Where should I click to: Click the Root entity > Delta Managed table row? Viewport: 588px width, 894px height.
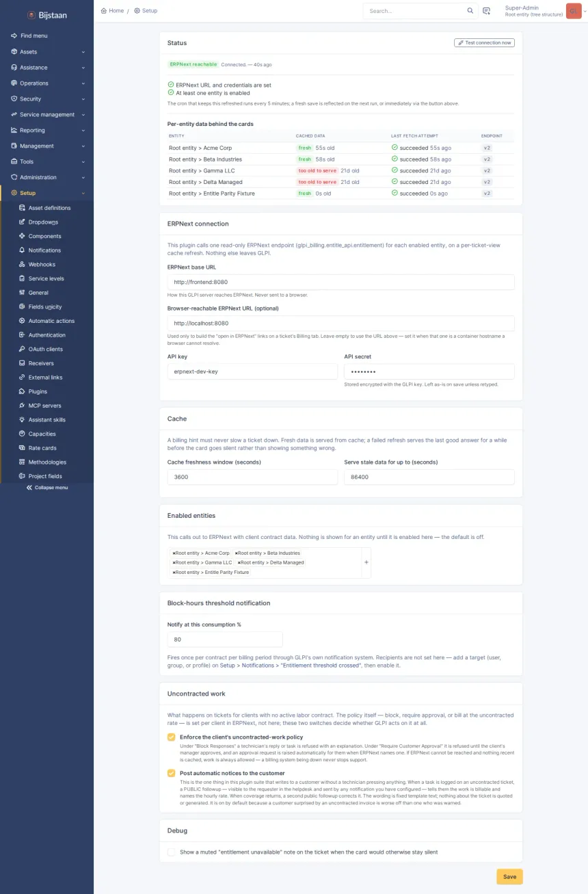tap(341, 182)
